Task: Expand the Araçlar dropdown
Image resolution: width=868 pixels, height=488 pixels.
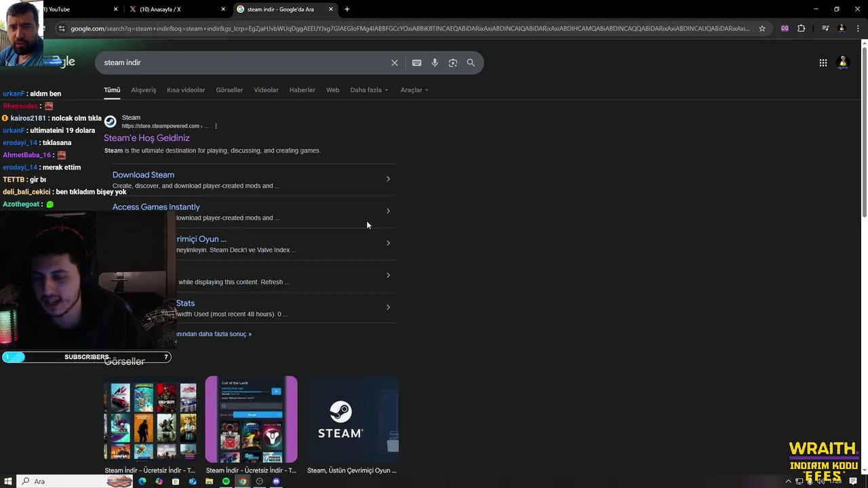Action: [414, 90]
